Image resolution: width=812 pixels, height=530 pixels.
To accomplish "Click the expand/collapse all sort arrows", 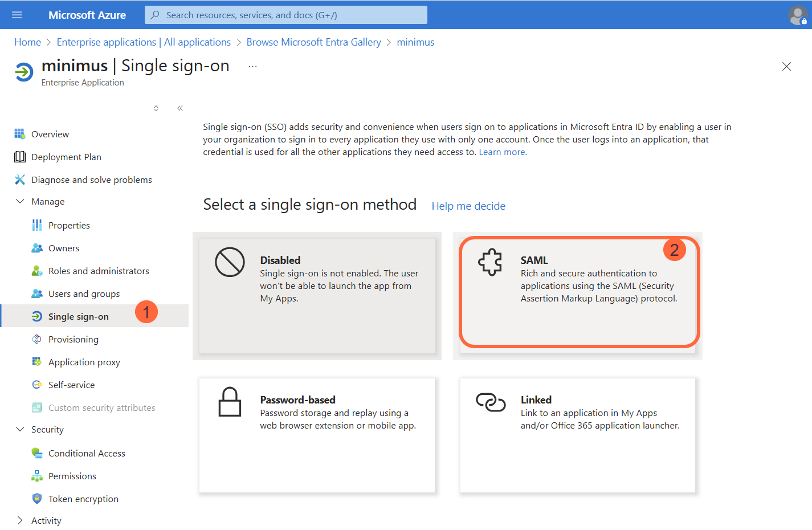I will (x=156, y=108).
